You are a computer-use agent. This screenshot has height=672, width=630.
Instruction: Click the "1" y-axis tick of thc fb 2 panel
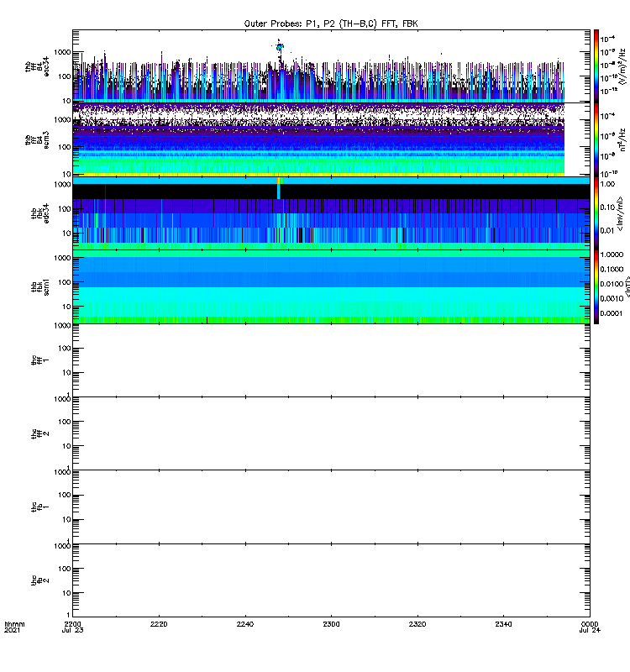tap(69, 615)
